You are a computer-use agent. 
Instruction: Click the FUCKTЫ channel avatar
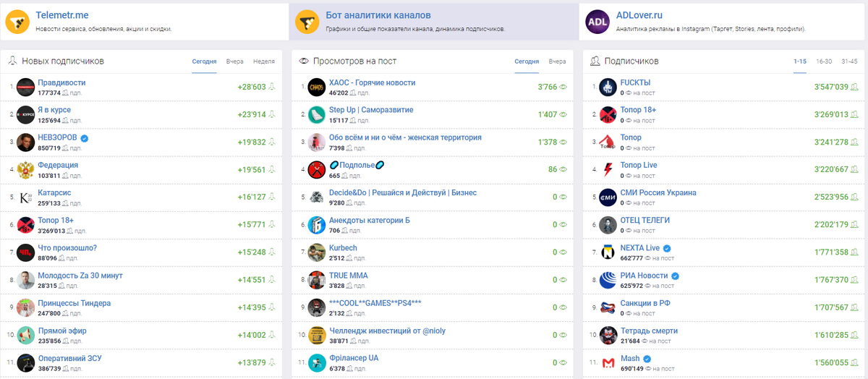click(x=608, y=88)
